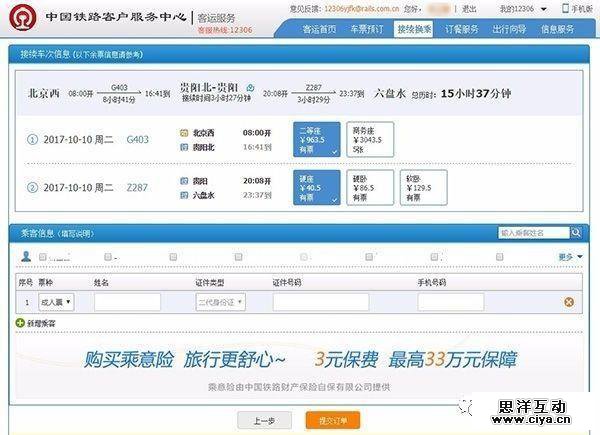This screenshot has height=435, width=600.
Task: Click the 北京西 departure station icon
Action: click(x=183, y=132)
